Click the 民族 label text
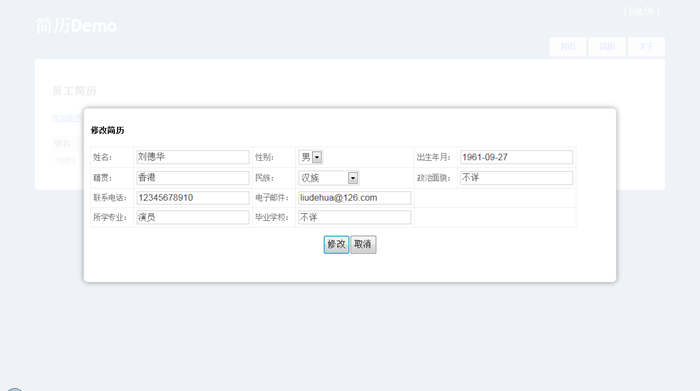 264,178
